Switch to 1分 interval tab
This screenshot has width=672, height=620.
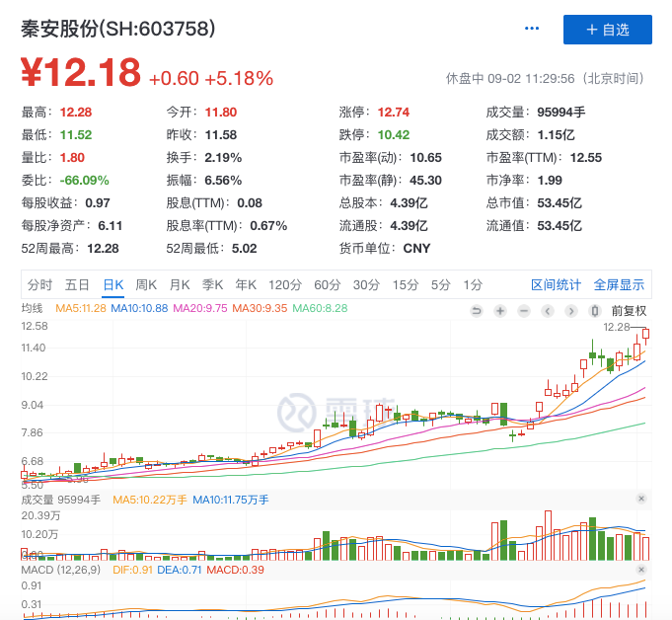[473, 284]
